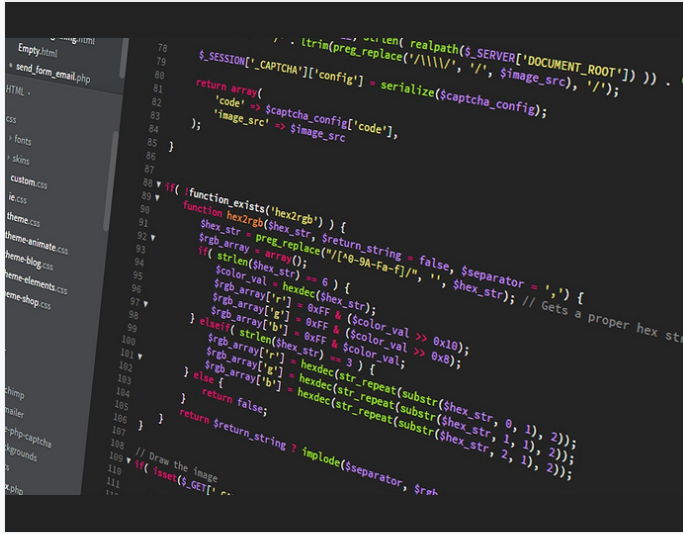The image size is (683, 534).
Task: Open Empty.html in the sidebar
Action: (x=37, y=51)
